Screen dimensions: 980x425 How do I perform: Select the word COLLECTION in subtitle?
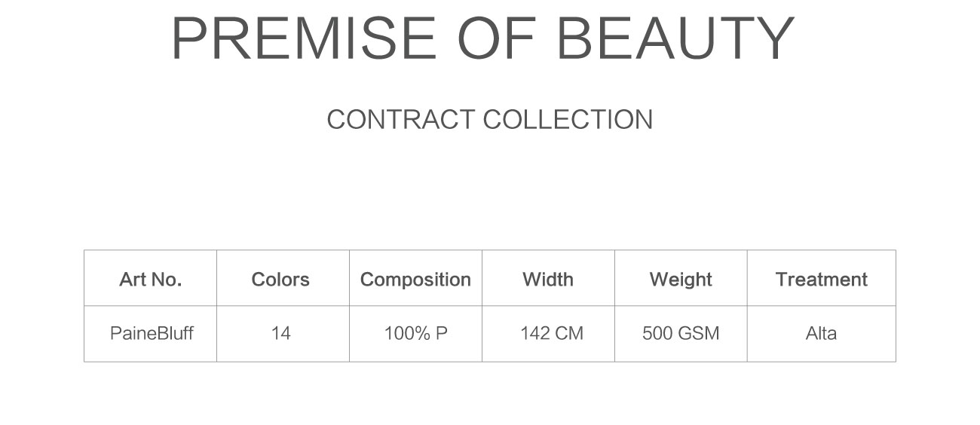click(x=568, y=120)
